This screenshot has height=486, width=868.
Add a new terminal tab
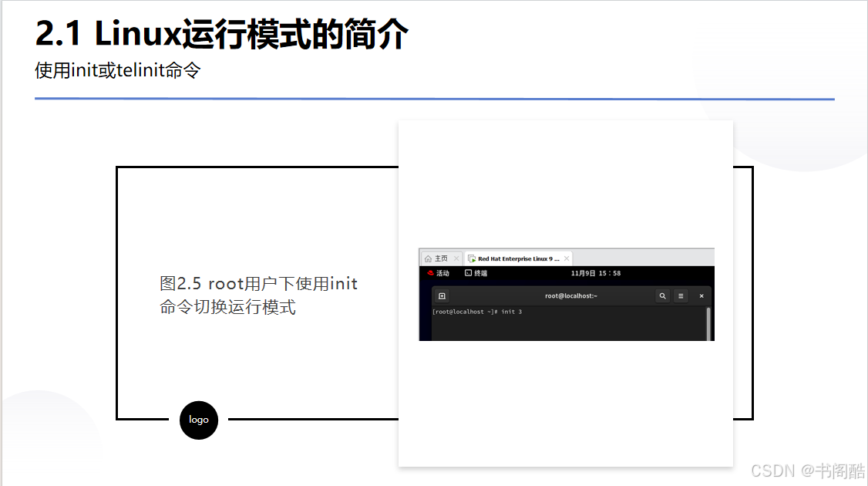[442, 296]
